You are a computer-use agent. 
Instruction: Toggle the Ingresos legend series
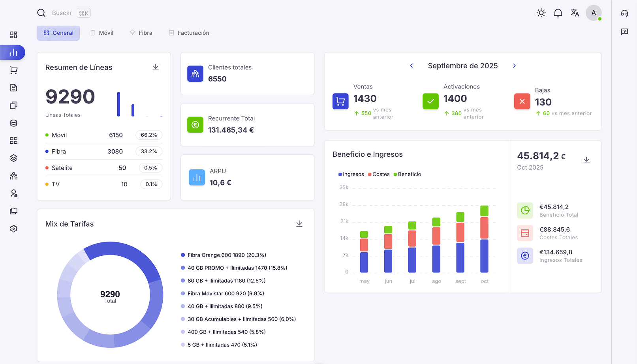coord(351,174)
